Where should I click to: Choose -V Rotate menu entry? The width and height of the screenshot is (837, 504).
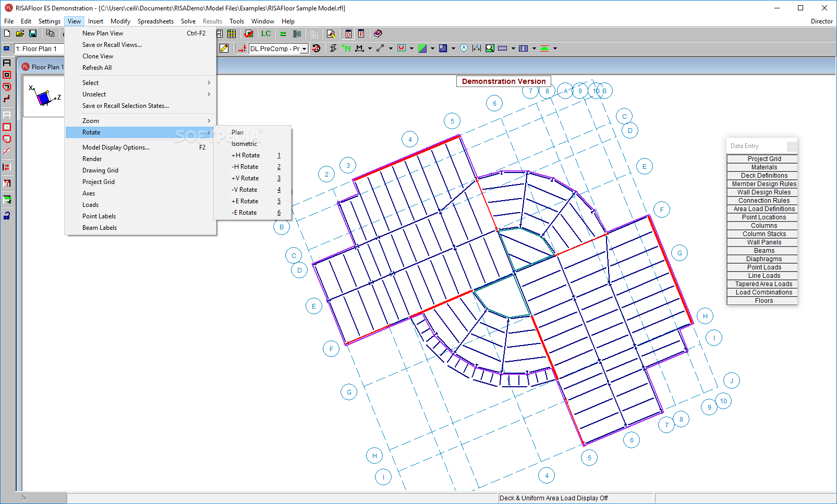pyautogui.click(x=252, y=190)
